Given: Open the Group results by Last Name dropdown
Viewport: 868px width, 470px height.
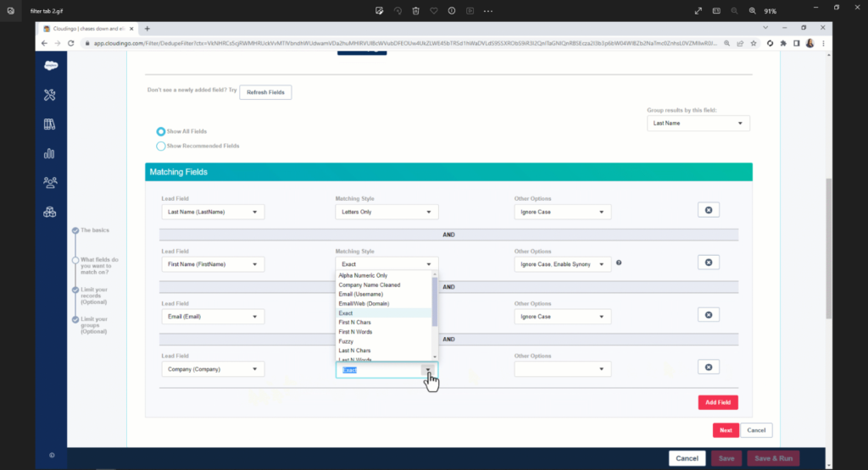Looking at the screenshot, I should (698, 124).
